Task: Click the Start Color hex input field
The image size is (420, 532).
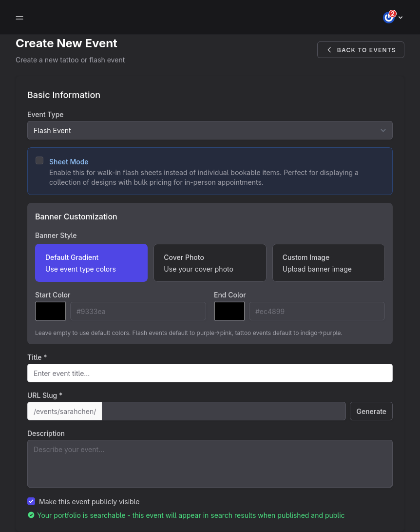Action: point(138,311)
